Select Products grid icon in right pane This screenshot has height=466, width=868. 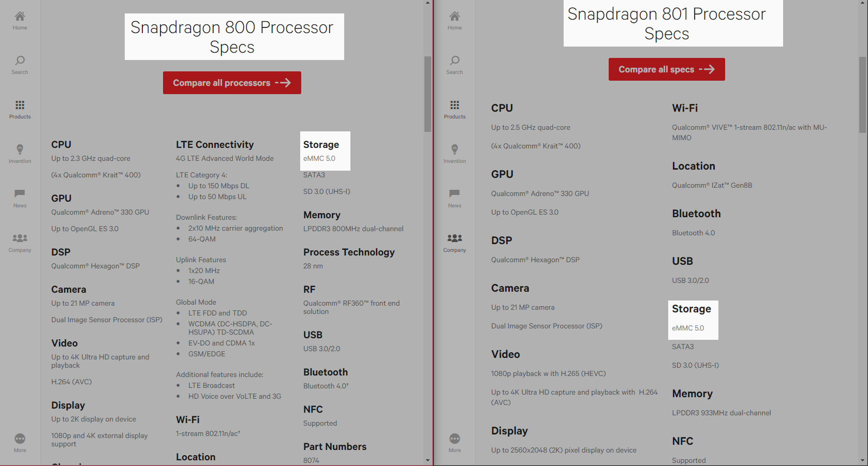coord(454,110)
